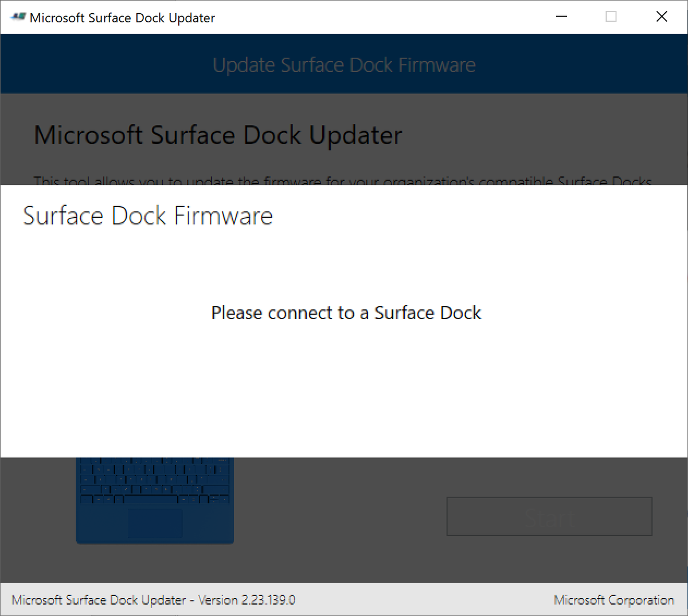Click the dimmed Start button
Viewport: 688px width, 616px height.
pos(549,516)
